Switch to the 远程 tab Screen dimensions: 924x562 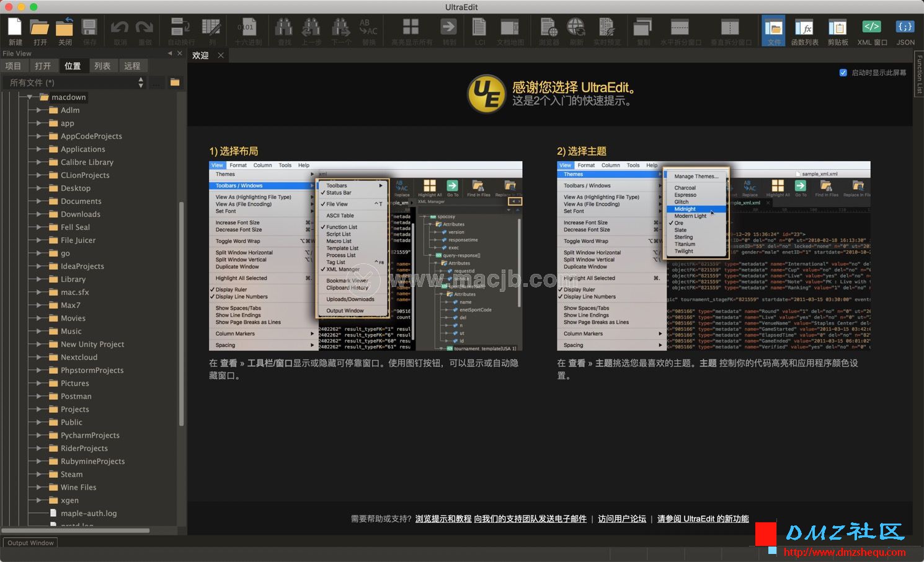[132, 66]
